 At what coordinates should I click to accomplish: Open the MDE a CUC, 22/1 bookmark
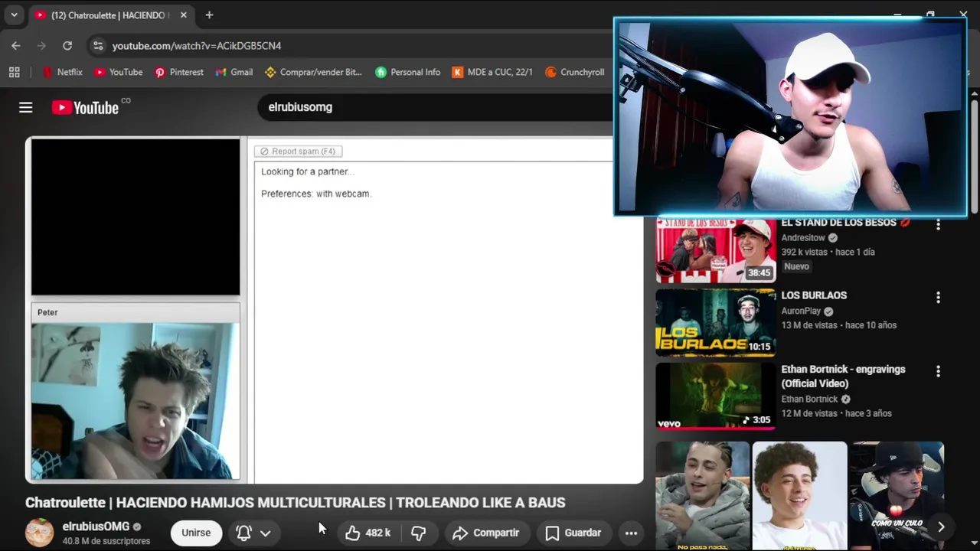point(492,72)
